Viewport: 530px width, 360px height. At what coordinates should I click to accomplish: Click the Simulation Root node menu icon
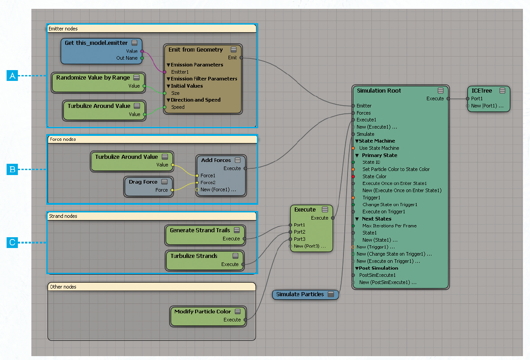click(440, 91)
